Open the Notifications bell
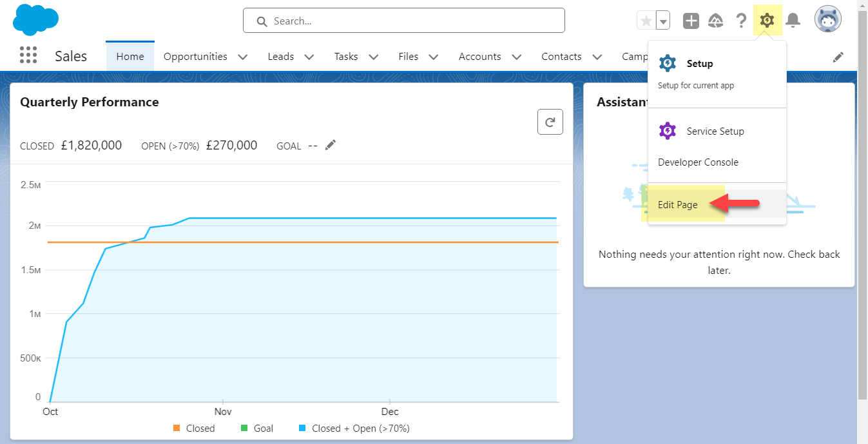Screen dimensions: 868x444 pyautogui.click(x=793, y=21)
